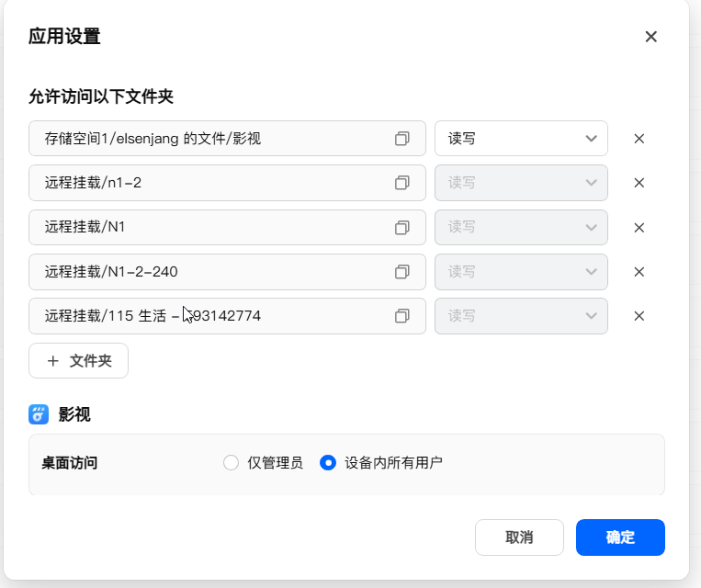701x588 pixels.
Task: Click the + 文件夹 add folder button
Action: [79, 361]
